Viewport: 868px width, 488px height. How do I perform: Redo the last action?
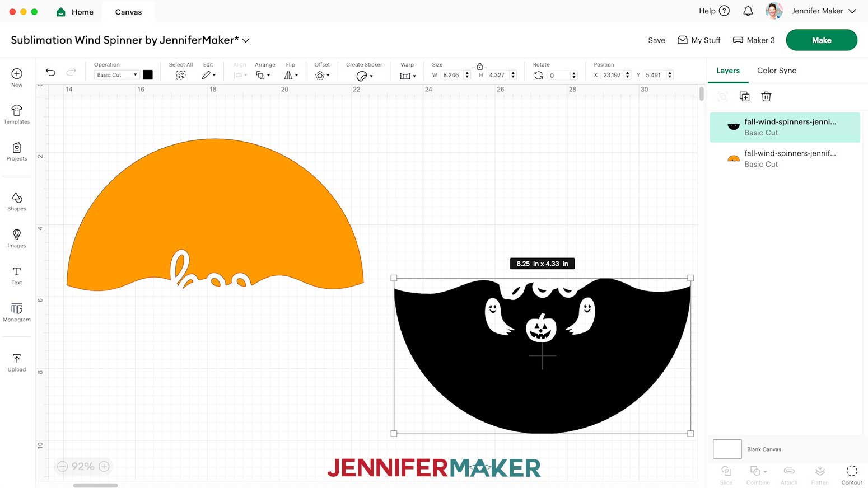(71, 72)
